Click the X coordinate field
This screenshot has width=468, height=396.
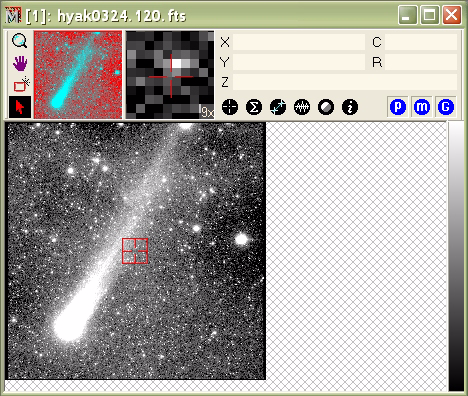299,42
